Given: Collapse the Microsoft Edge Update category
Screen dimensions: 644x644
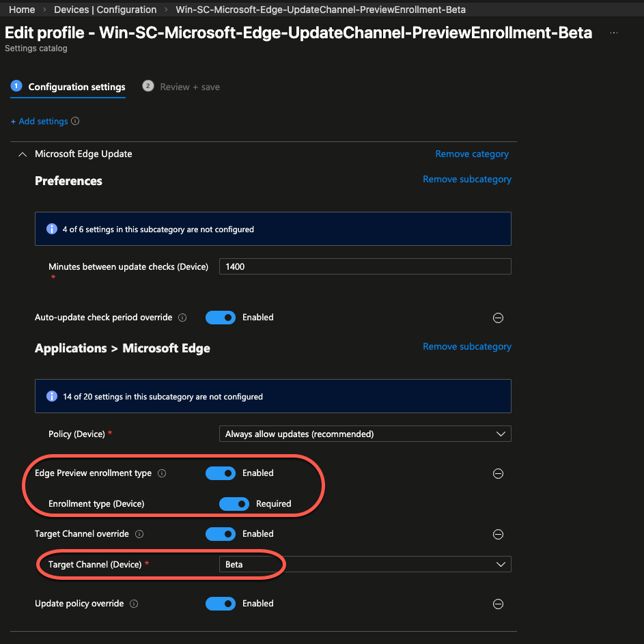Looking at the screenshot, I should click(22, 154).
